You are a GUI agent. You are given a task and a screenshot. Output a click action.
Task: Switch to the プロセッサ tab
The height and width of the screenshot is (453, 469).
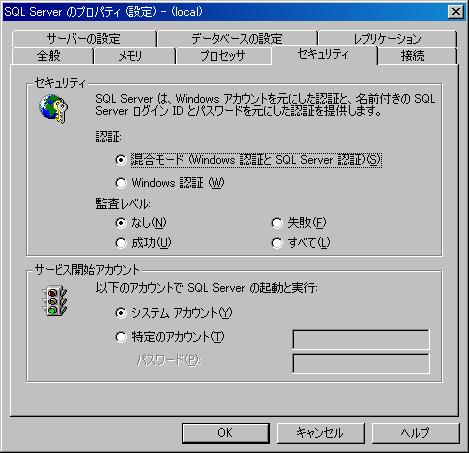pos(223,56)
